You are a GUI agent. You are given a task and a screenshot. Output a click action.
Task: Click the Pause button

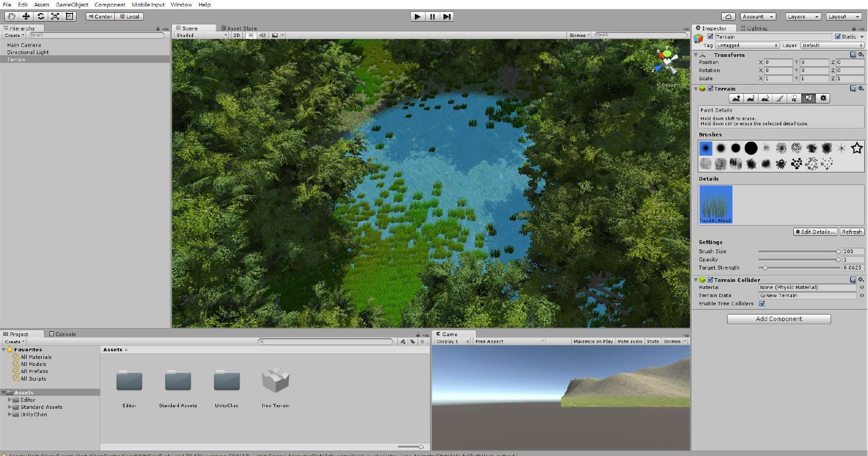pyautogui.click(x=432, y=16)
